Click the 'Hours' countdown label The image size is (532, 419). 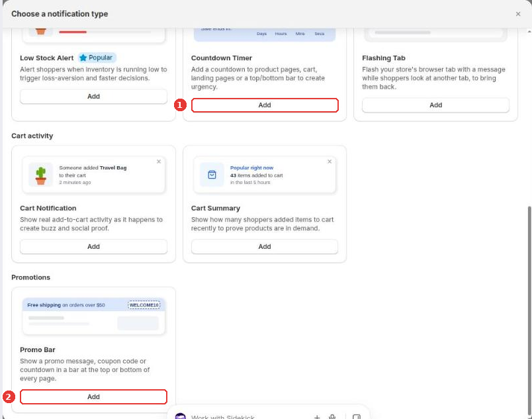[281, 34]
